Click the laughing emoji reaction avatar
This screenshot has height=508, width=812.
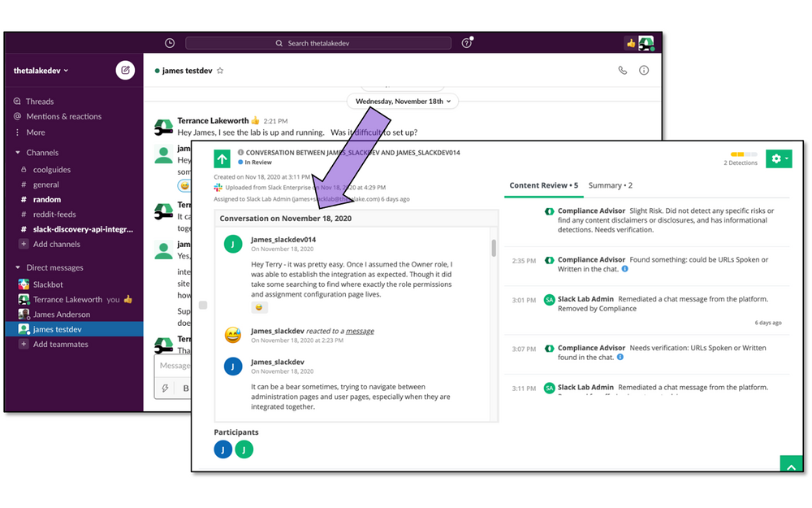coord(232,336)
